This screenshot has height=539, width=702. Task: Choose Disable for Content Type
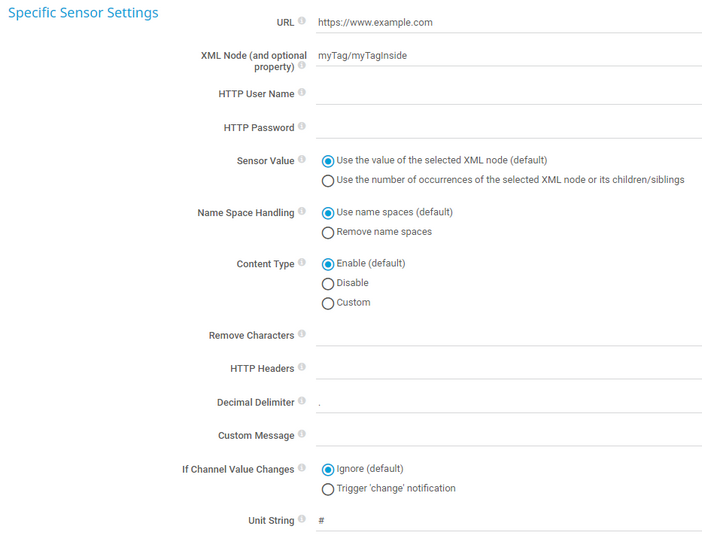(328, 283)
